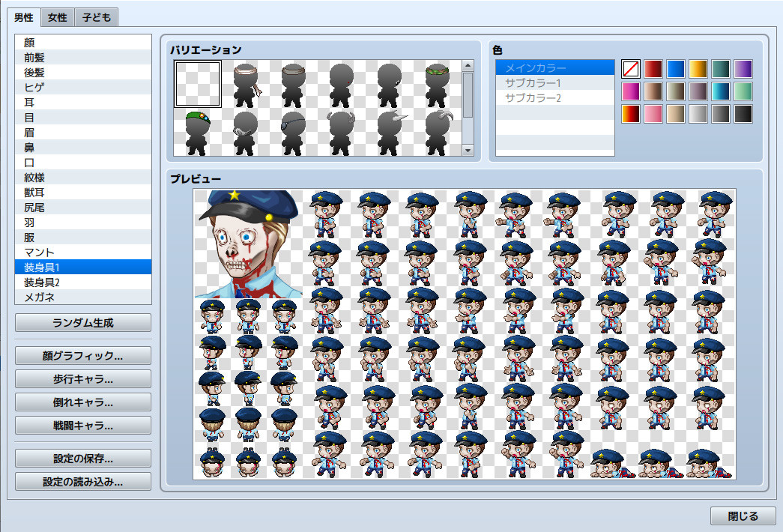Select the メガネ body part entry
783x532 pixels.
[x=82, y=297]
